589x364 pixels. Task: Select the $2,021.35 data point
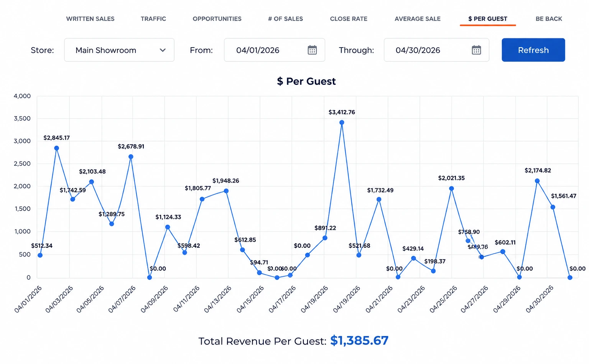click(x=451, y=188)
